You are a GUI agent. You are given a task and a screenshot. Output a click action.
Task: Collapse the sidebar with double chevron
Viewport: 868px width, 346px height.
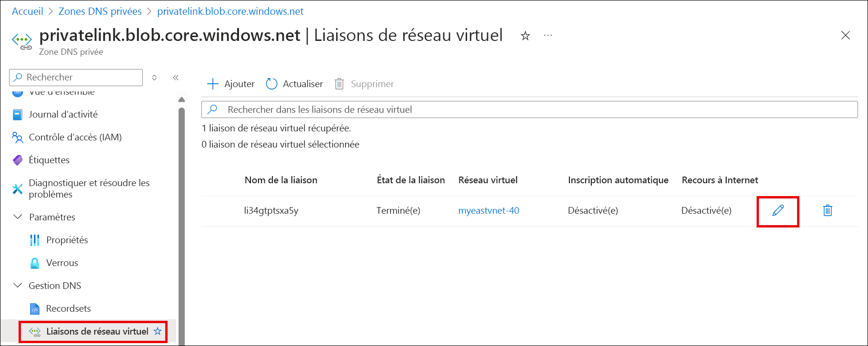[x=175, y=77]
